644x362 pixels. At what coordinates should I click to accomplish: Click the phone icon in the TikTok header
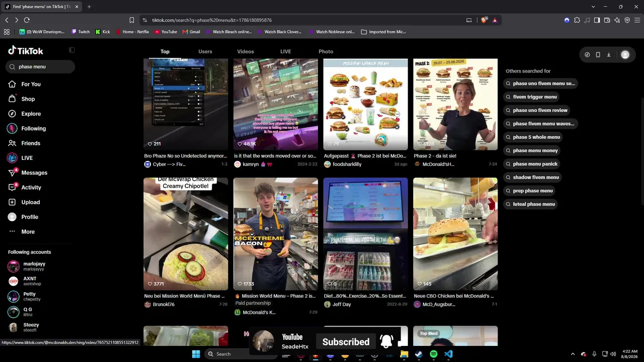click(x=598, y=55)
